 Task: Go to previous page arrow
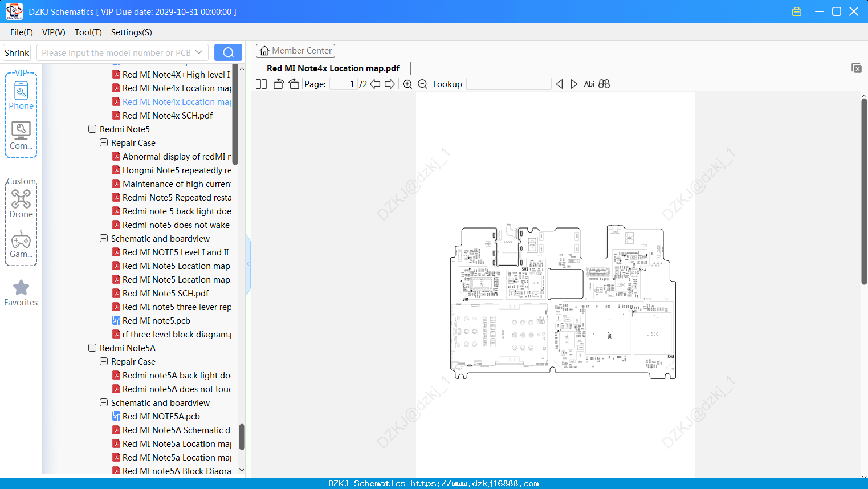pos(375,84)
